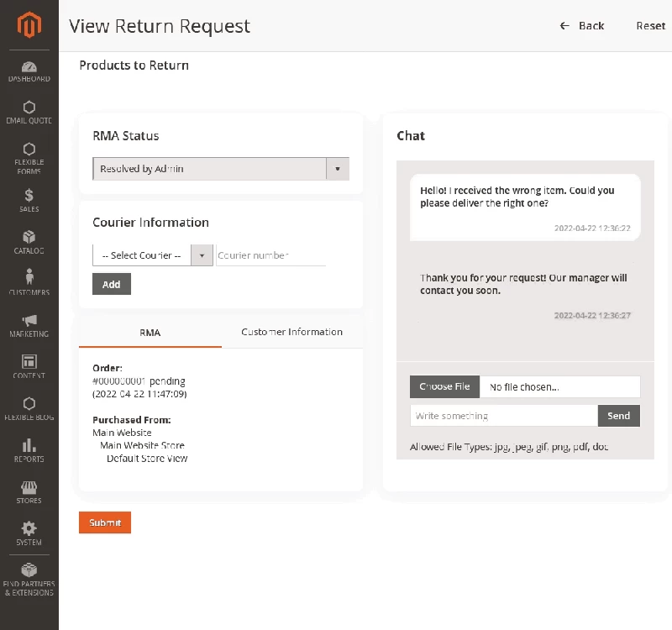Viewport: 672px width, 630px height.
Task: Open the Flexible Forms sidebar item
Action: 29,158
